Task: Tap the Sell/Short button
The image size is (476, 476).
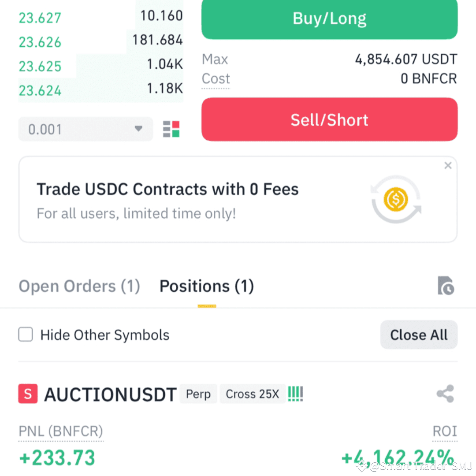Action: coord(329,119)
